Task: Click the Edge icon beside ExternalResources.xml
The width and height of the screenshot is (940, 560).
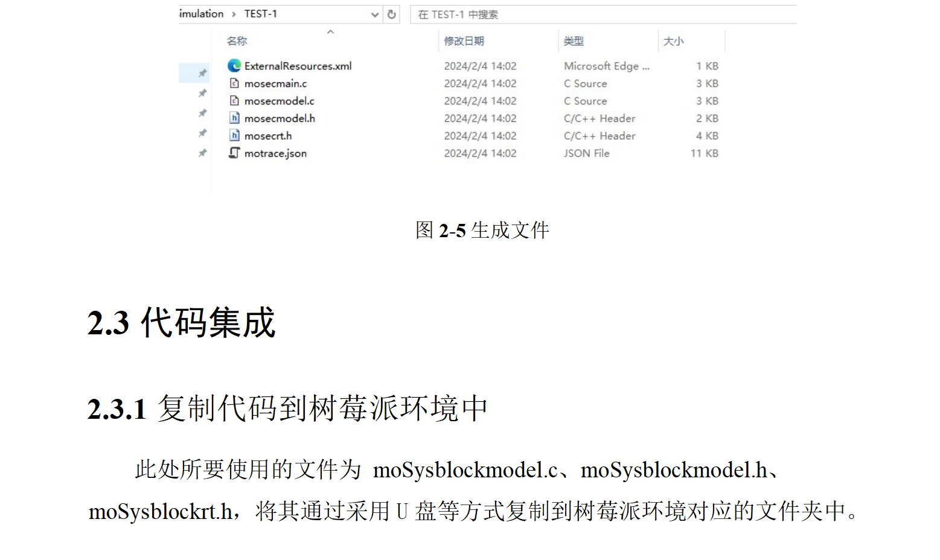Action: pos(234,66)
